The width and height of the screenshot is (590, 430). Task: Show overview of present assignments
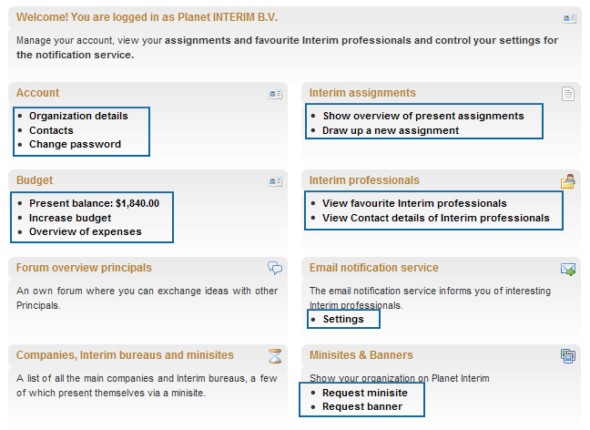pyautogui.click(x=423, y=116)
